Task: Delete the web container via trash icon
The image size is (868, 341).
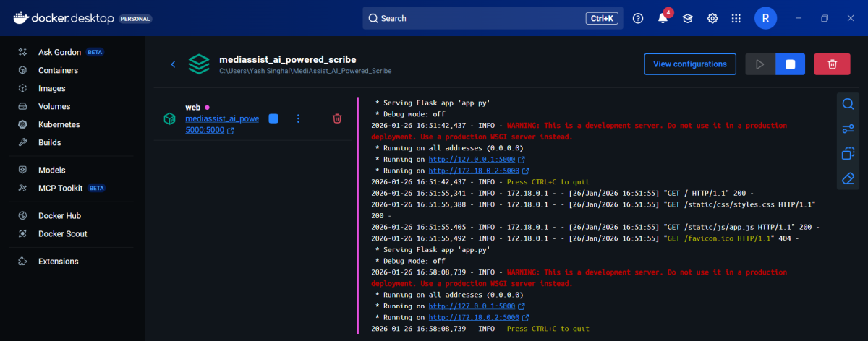Action: click(337, 118)
